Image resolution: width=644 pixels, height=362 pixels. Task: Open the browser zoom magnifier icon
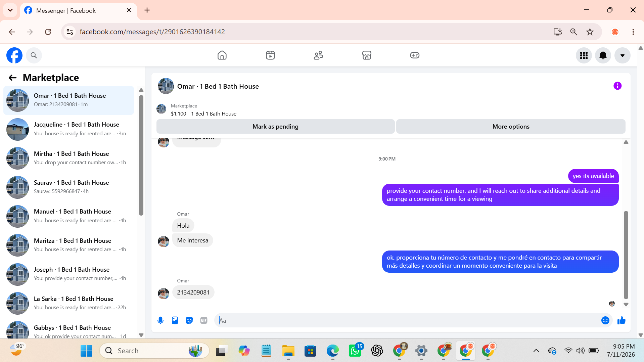[573, 32]
